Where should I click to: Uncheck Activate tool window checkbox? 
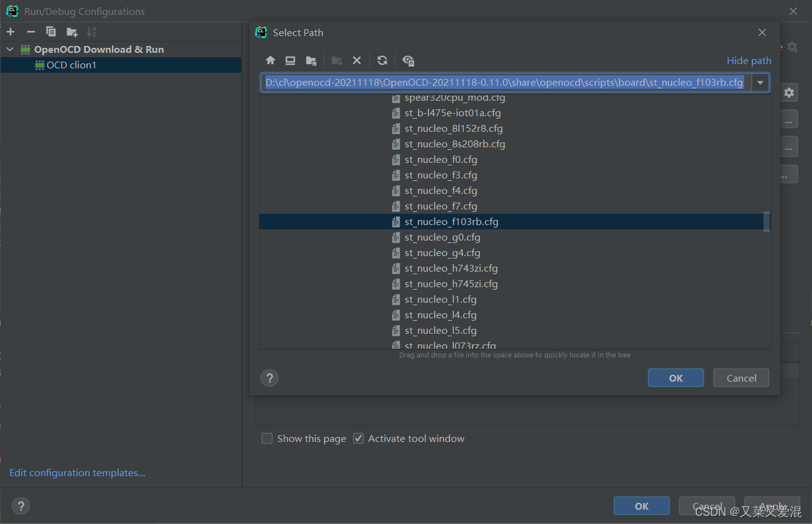click(358, 438)
